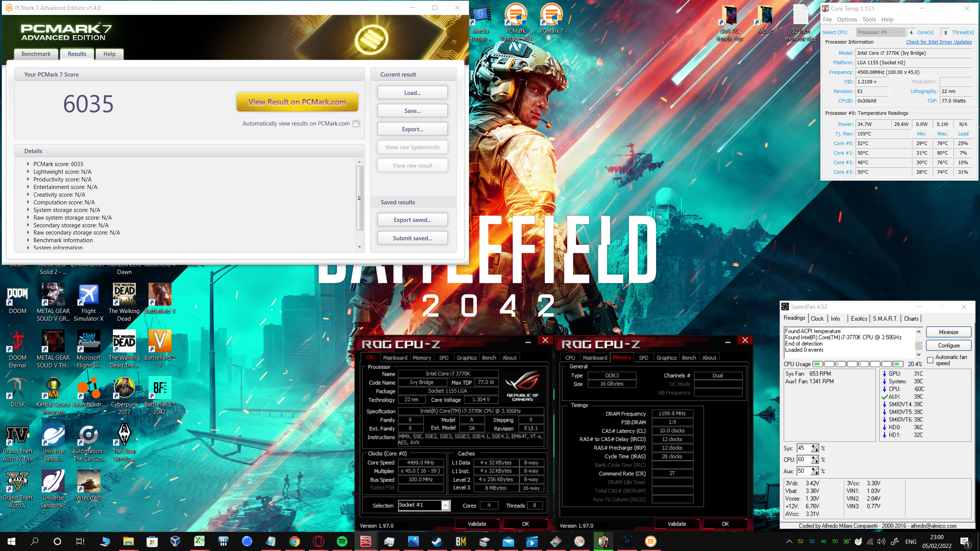This screenshot has width=980, height=551.
Task: Open the Socket #1 selection dropdown in CPU-Z
Action: (x=424, y=505)
